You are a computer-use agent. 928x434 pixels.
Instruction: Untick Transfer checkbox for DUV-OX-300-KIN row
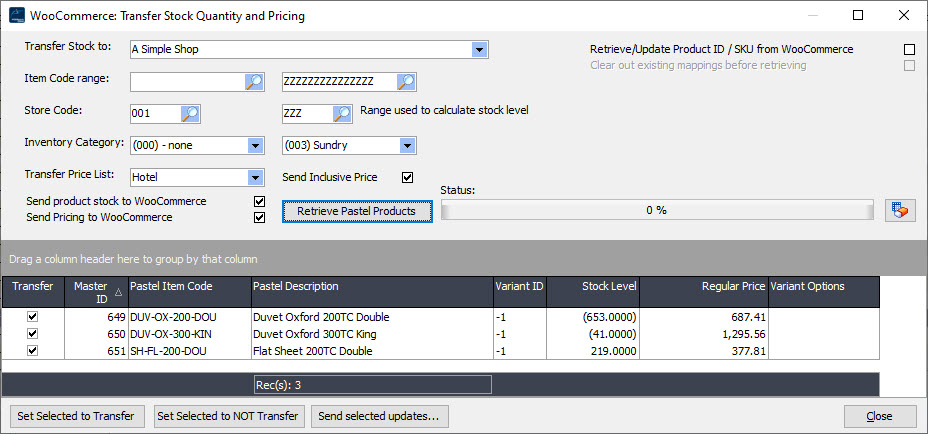tap(33, 334)
